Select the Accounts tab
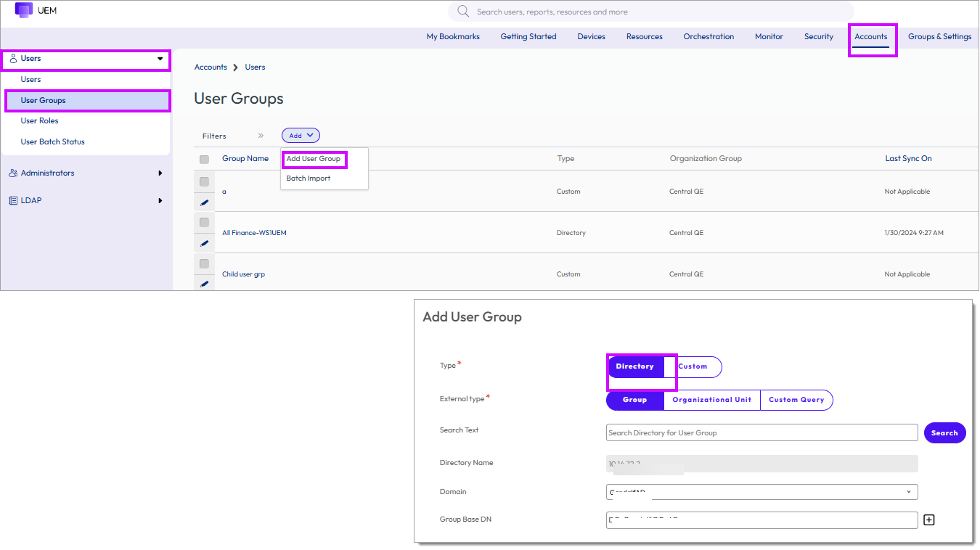 (x=871, y=37)
